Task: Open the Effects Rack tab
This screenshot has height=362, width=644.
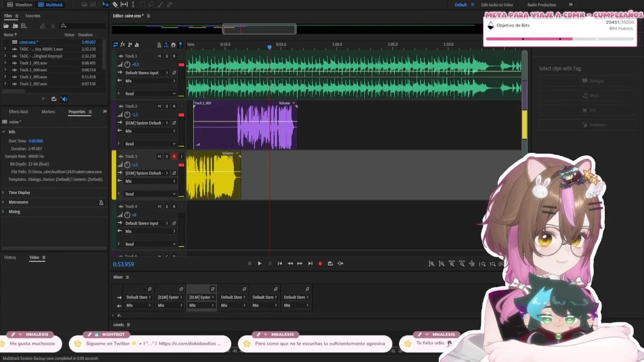Action: pos(19,112)
